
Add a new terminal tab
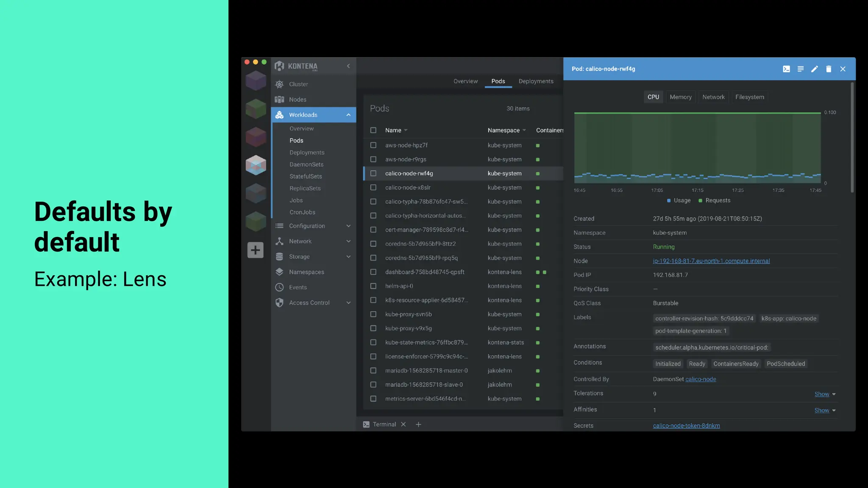[418, 424]
